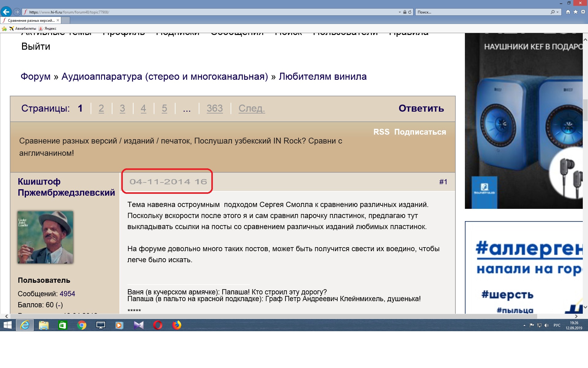Click the add-to-favorites-bar star icon
588x368 pixels.
[x=4, y=29]
